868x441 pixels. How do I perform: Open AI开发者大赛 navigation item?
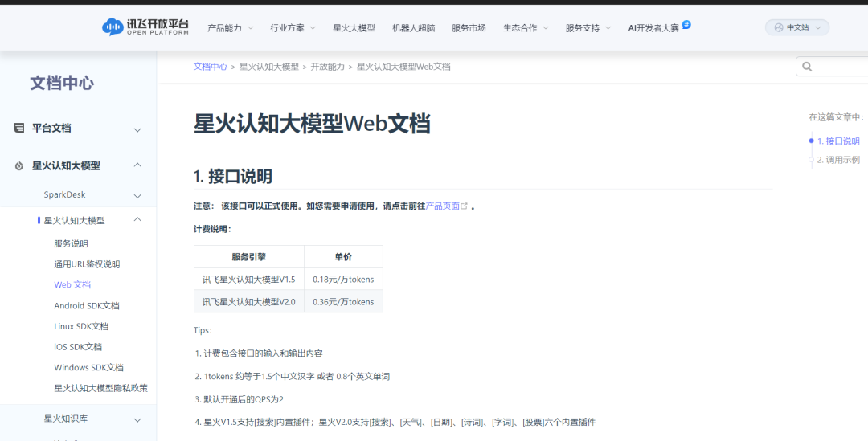point(653,27)
